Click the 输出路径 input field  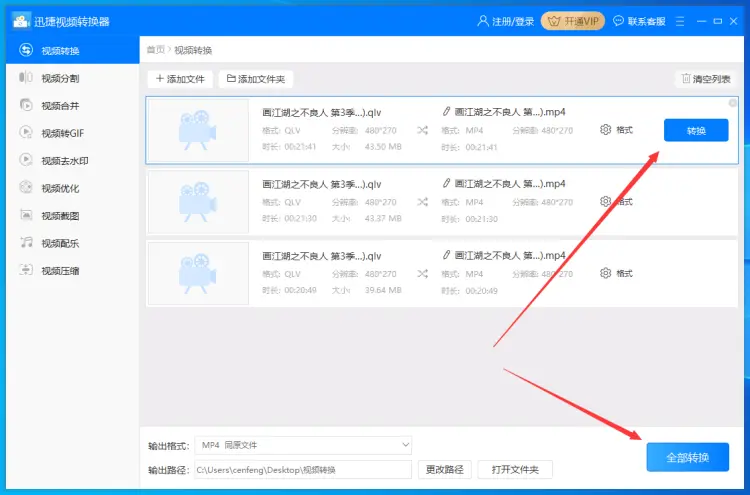click(303, 470)
